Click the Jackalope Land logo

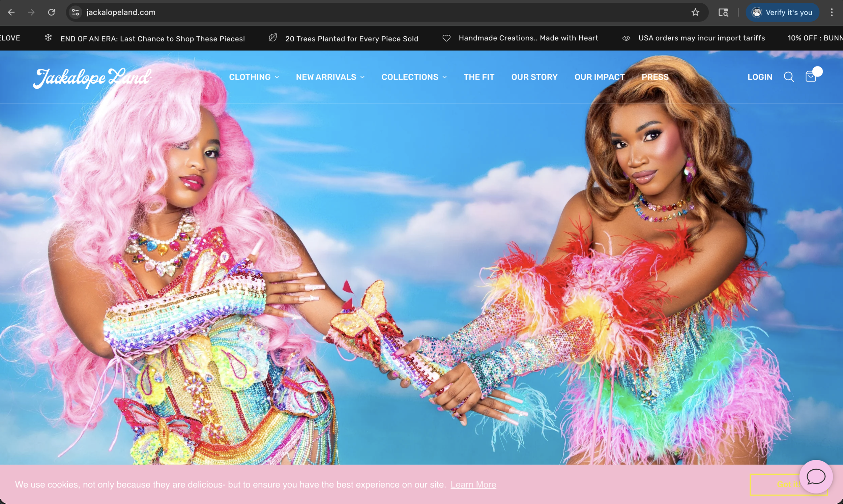(x=92, y=78)
